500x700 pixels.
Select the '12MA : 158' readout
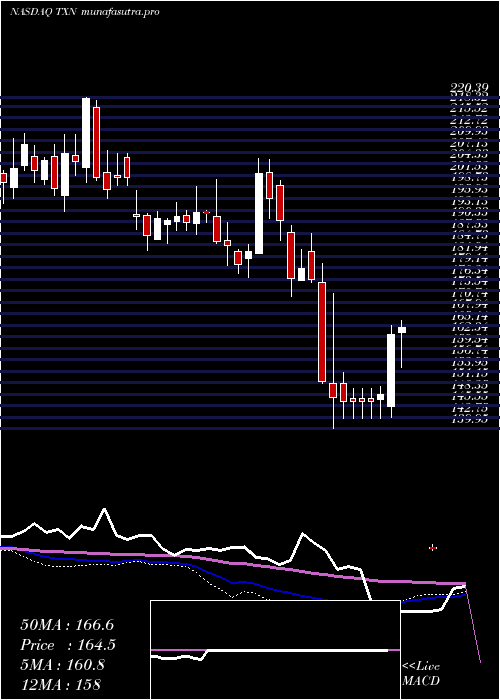pos(60,684)
